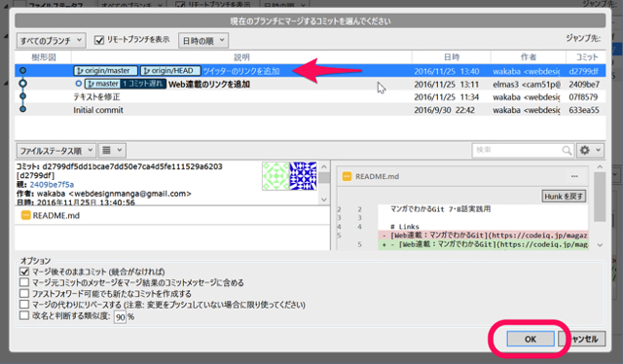The image size is (623, 364).
Task: Click the OK button
Action: pos(531,339)
